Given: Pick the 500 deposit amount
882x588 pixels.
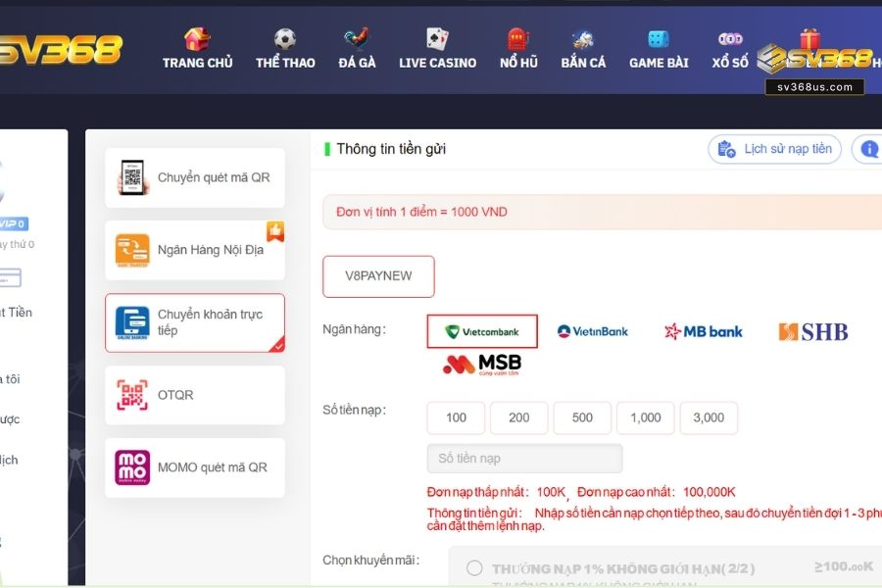Looking at the screenshot, I should tap(582, 417).
